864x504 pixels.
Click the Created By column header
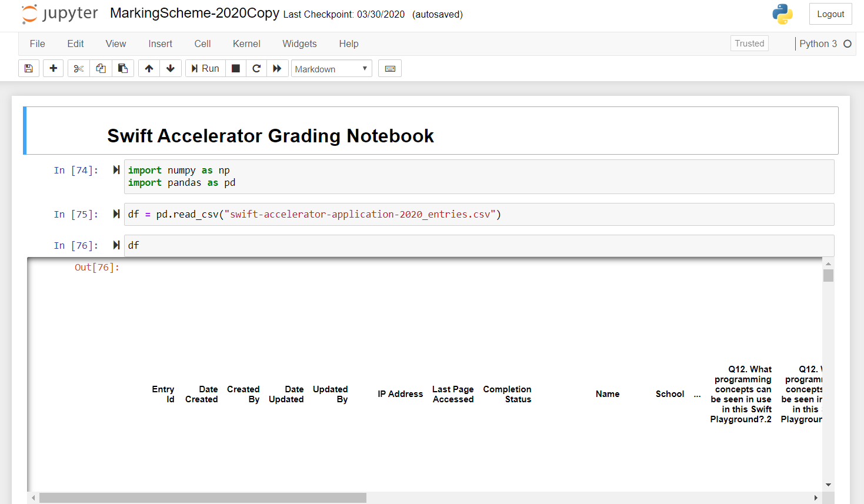[x=243, y=394]
